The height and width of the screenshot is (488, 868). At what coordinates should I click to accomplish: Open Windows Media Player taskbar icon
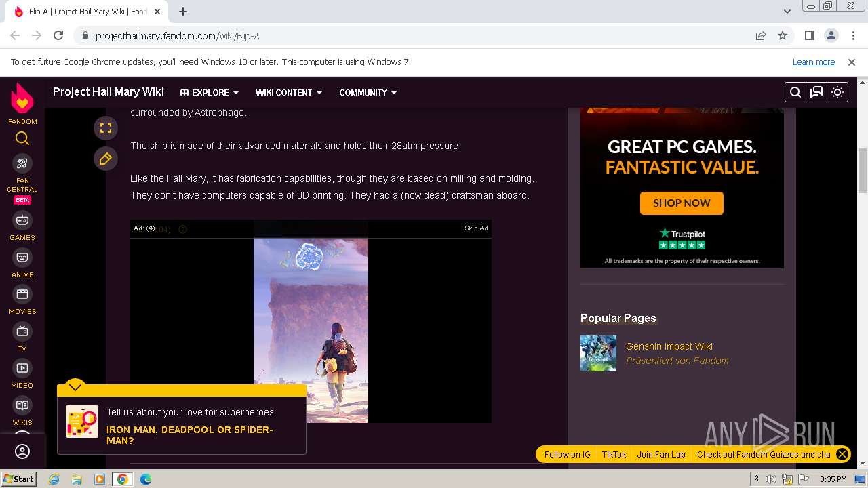pyautogui.click(x=100, y=479)
